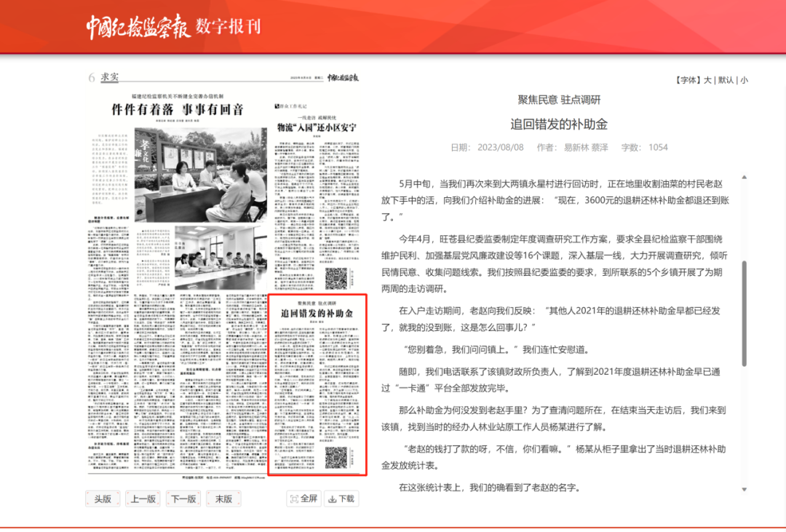The height and width of the screenshot is (532, 786).
Task: Open fullscreen view with 全屏 button
Action: [303, 499]
